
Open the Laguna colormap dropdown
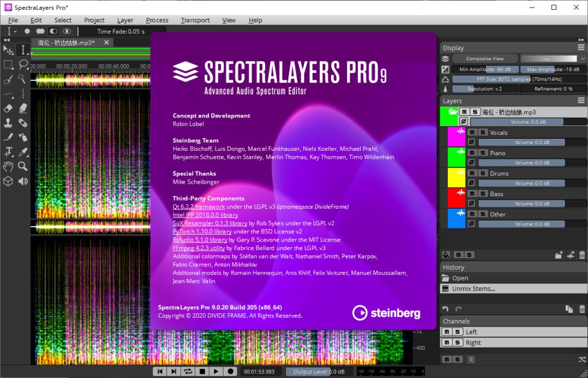pos(552,59)
